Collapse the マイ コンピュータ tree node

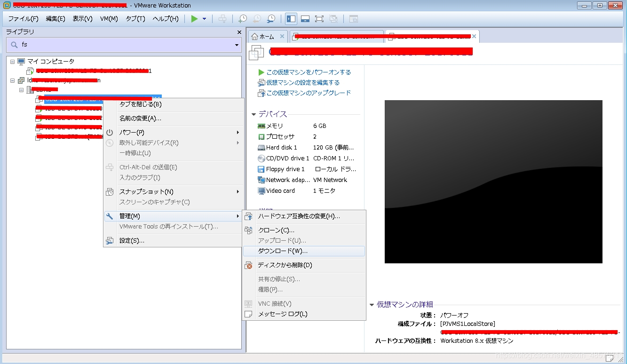click(x=13, y=62)
